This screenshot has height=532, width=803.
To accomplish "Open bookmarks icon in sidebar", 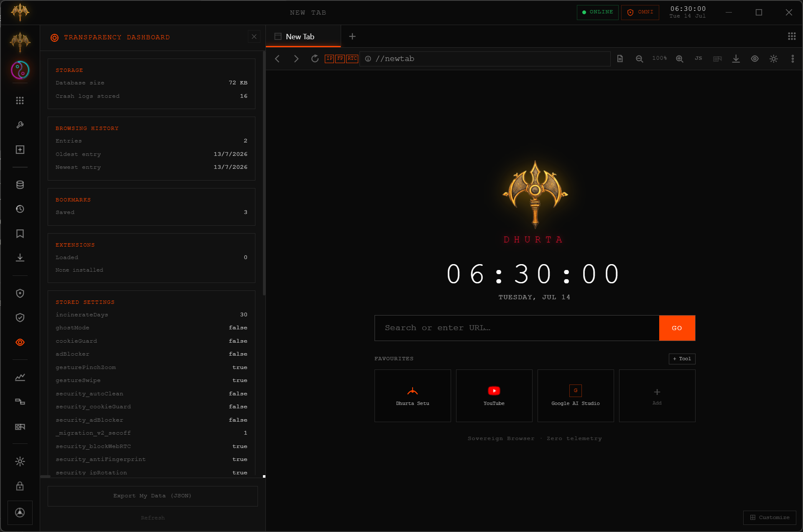I will [20, 234].
